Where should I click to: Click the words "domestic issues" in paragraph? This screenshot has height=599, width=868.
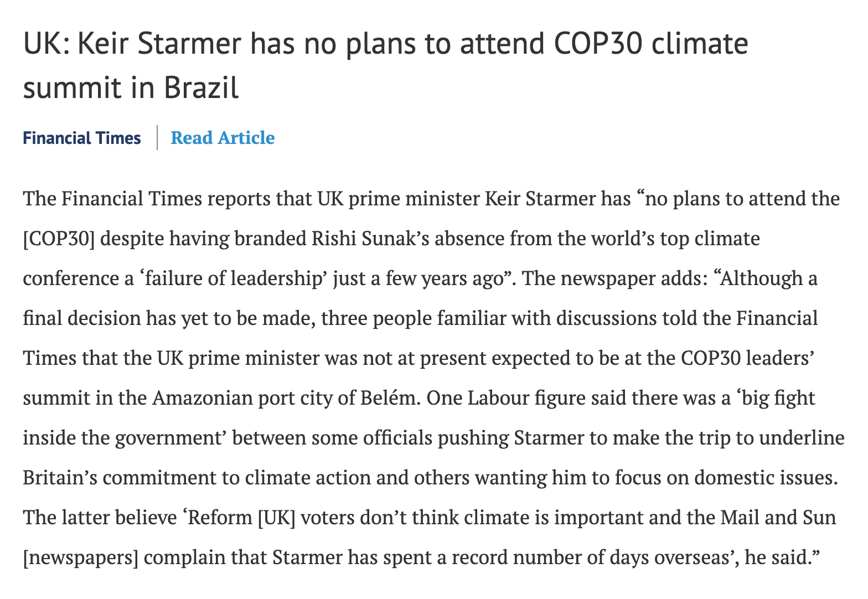click(x=766, y=478)
